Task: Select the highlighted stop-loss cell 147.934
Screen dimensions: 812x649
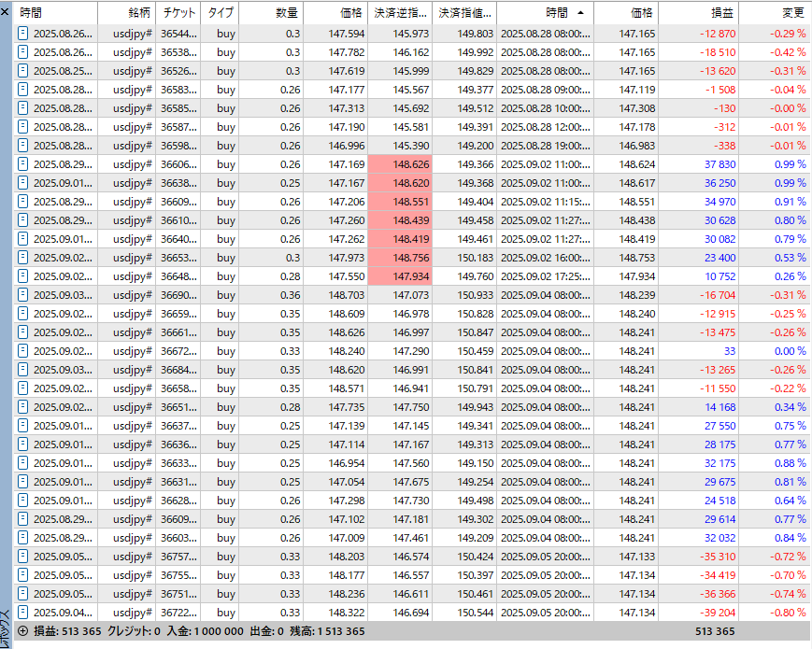Action: [x=400, y=276]
